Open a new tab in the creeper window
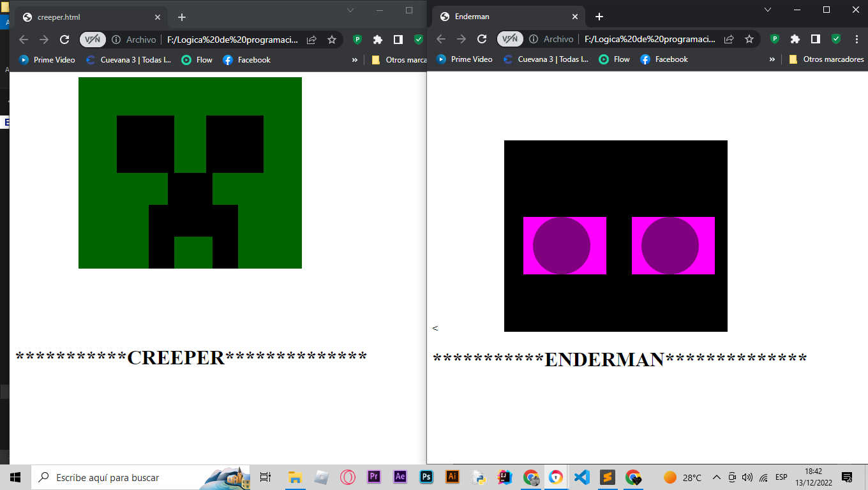 pyautogui.click(x=182, y=17)
